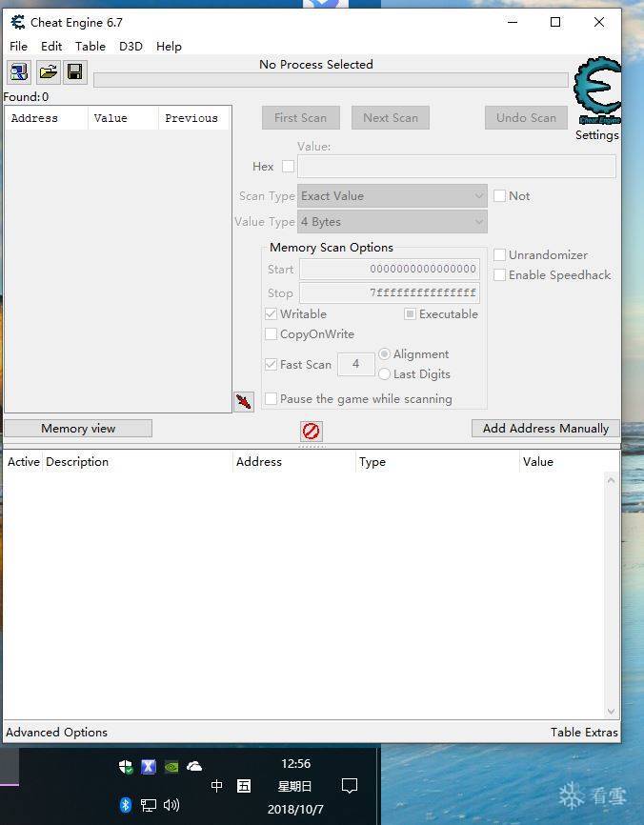This screenshot has height=825, width=644.
Task: Open the Scan Type dropdown
Action: click(x=392, y=195)
